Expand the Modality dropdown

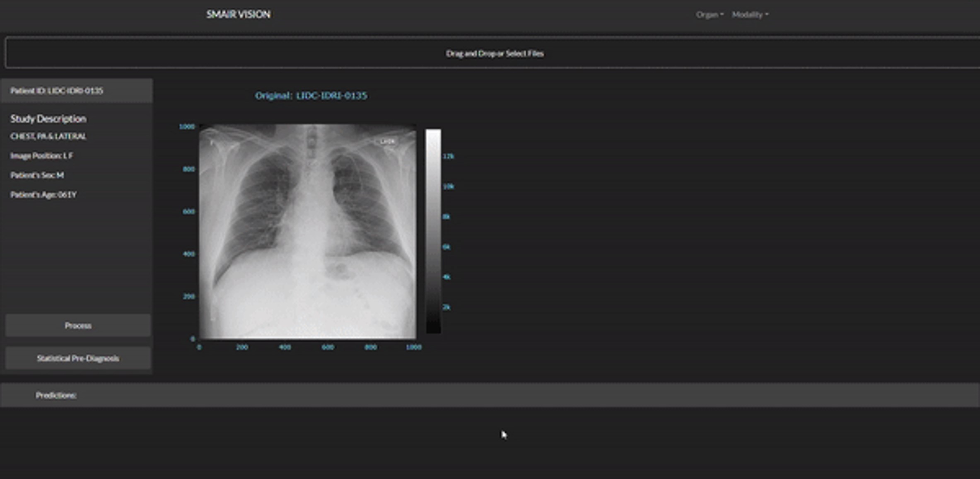click(x=749, y=15)
